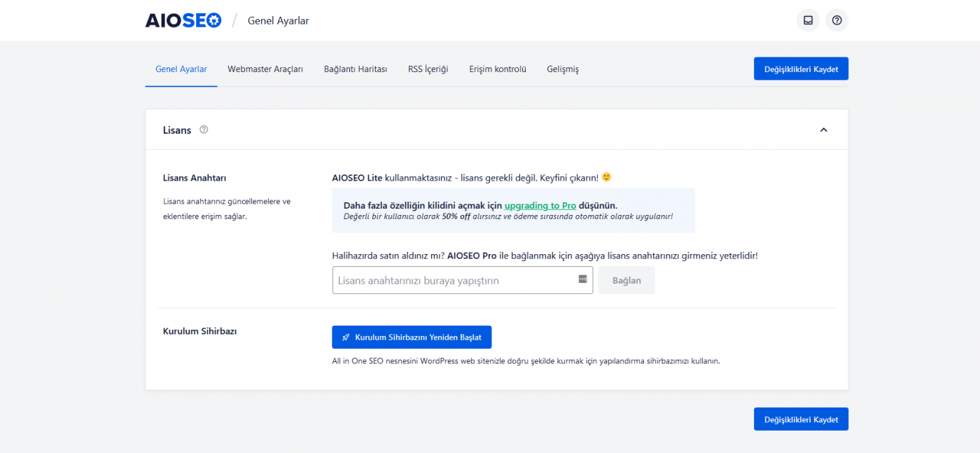Click the bottom Değişiklikleri Kaydet button
This screenshot has height=453, width=980.
(x=801, y=419)
